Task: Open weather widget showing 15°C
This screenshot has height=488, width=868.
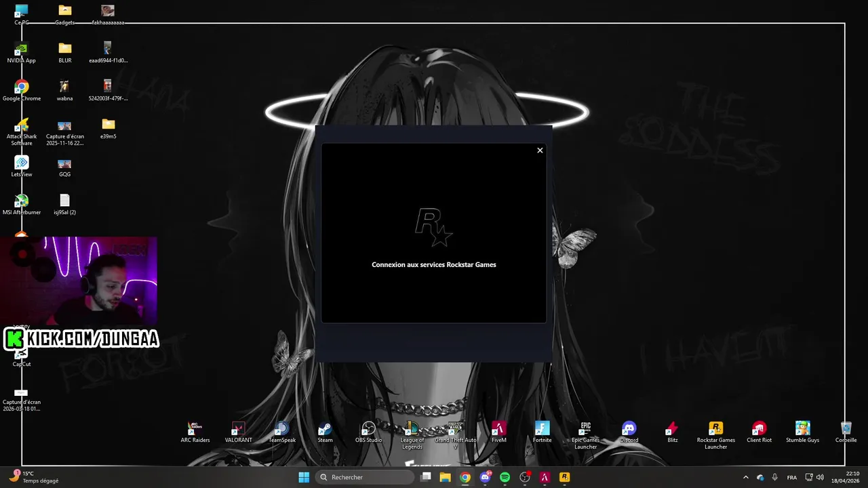Action: 34,477
